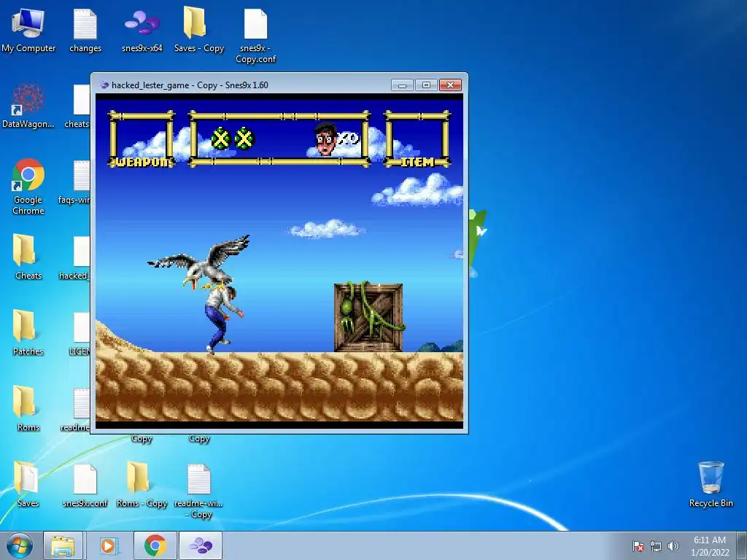Select the snes9x-x64 application icon
Viewport: 747px width, 560px height.
click(x=142, y=29)
